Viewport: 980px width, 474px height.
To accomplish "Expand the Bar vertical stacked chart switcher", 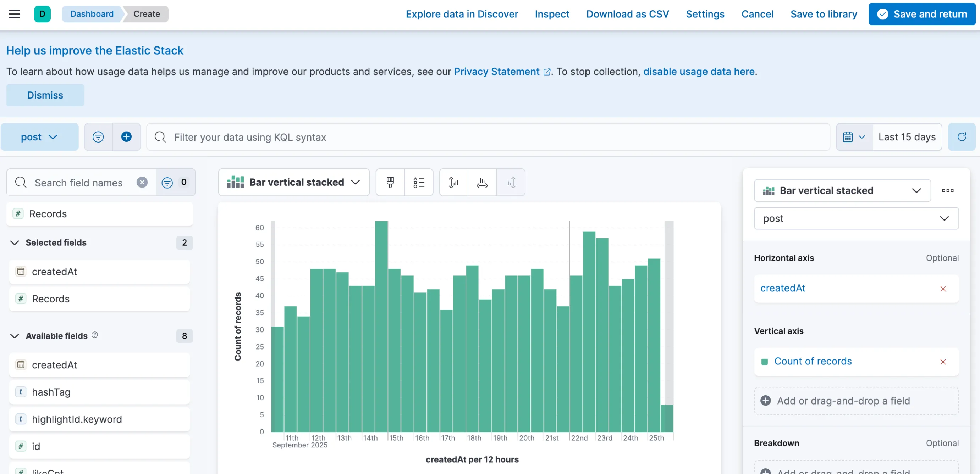I will pyautogui.click(x=294, y=183).
